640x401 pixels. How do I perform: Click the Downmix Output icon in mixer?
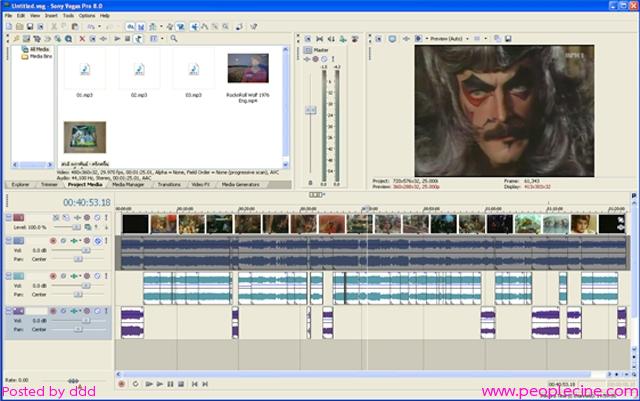point(320,39)
